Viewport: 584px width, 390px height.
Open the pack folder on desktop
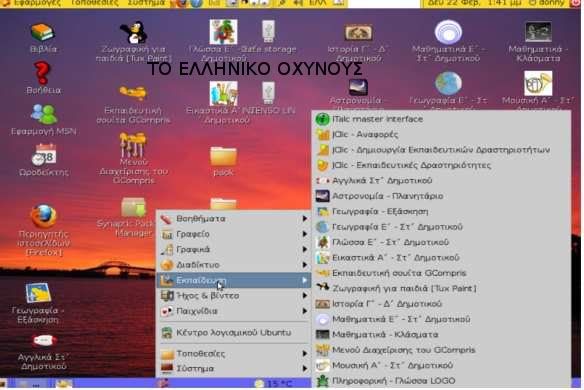(223, 156)
